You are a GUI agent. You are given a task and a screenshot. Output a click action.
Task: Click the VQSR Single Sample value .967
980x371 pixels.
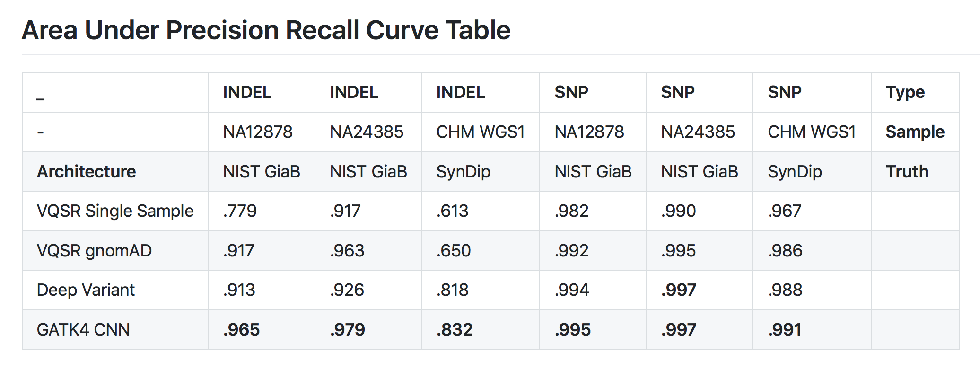(785, 211)
